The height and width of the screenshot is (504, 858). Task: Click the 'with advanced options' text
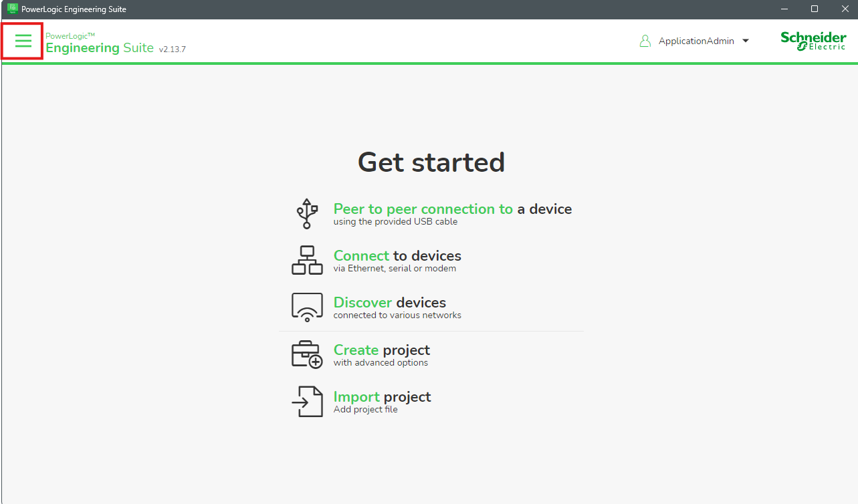point(381,363)
